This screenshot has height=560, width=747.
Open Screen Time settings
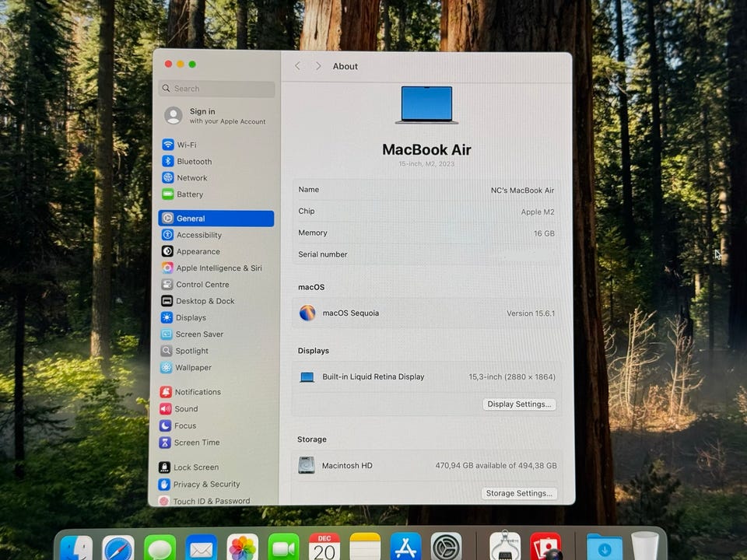pyautogui.click(x=189, y=443)
